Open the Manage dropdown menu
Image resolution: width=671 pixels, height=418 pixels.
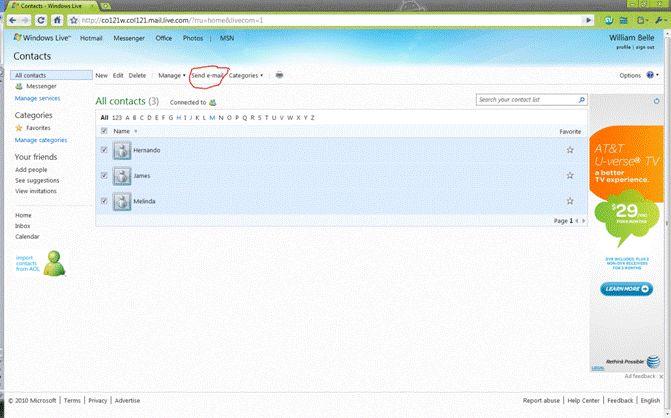(x=171, y=75)
